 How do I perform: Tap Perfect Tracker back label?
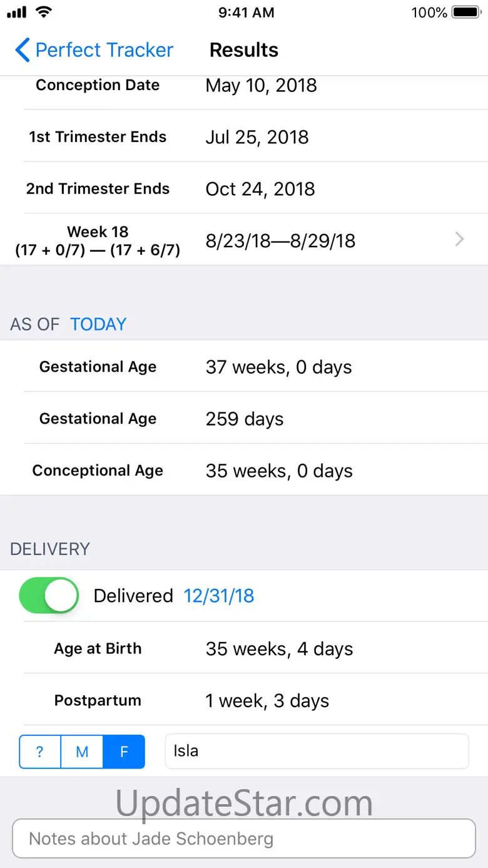click(104, 50)
